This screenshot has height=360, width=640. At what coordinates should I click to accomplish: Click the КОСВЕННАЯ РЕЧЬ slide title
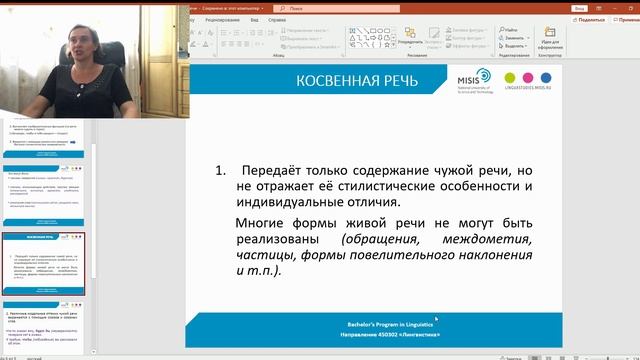point(357,80)
